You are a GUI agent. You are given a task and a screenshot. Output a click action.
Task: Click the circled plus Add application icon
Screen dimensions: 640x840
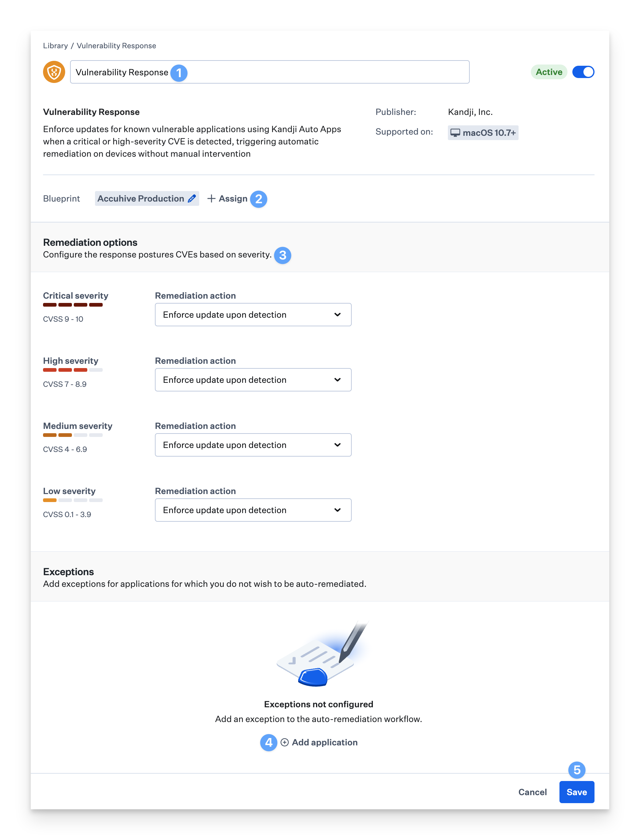pyautogui.click(x=285, y=742)
